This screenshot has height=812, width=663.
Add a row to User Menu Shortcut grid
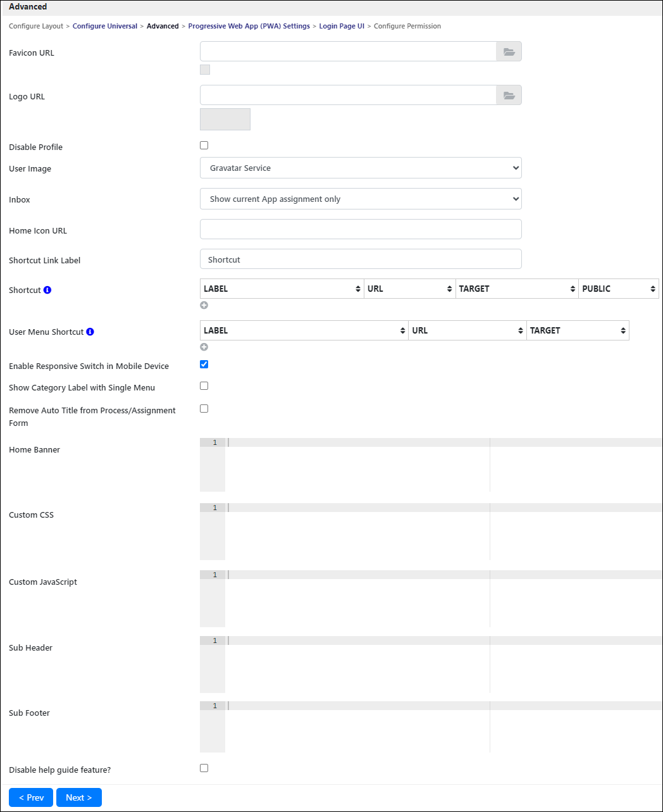[x=204, y=347]
